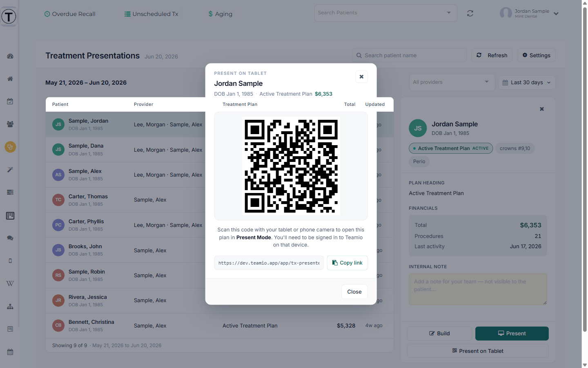Click the Copy link button
This screenshot has height=368, width=588.
tap(347, 263)
